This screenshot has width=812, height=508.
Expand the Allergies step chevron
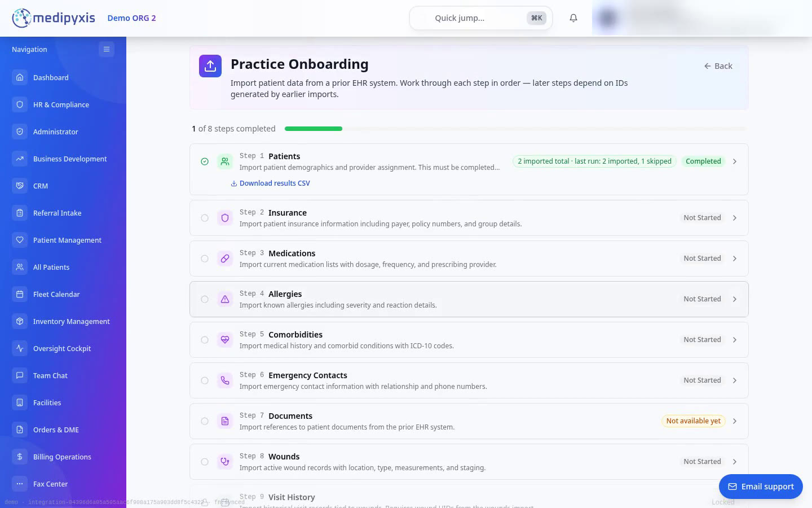(735, 299)
